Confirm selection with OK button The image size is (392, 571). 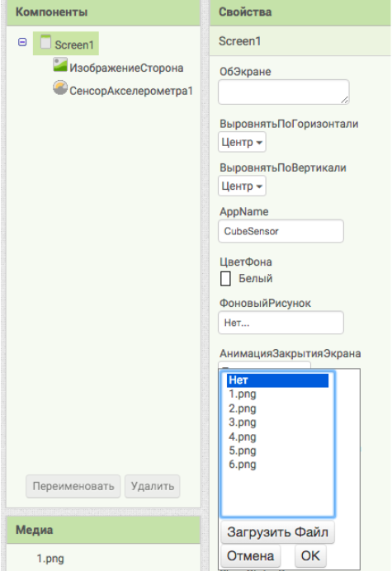click(310, 556)
